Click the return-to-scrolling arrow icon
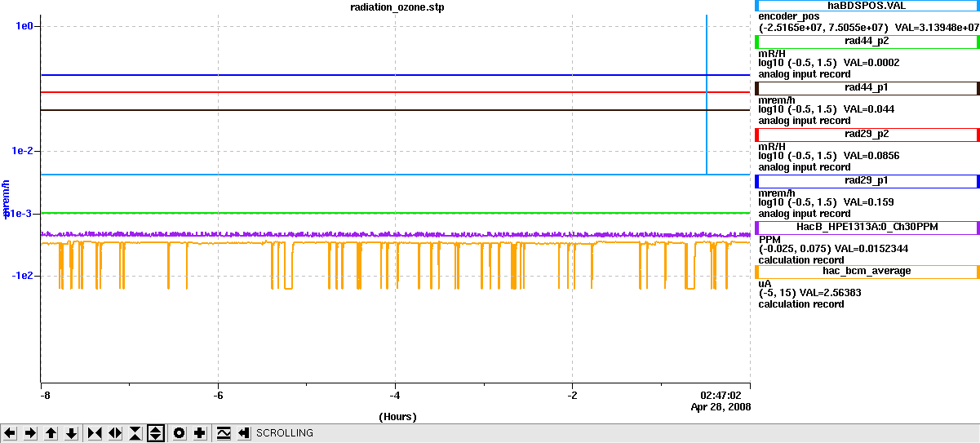Viewport: 980px width, 443px height. click(x=243, y=433)
